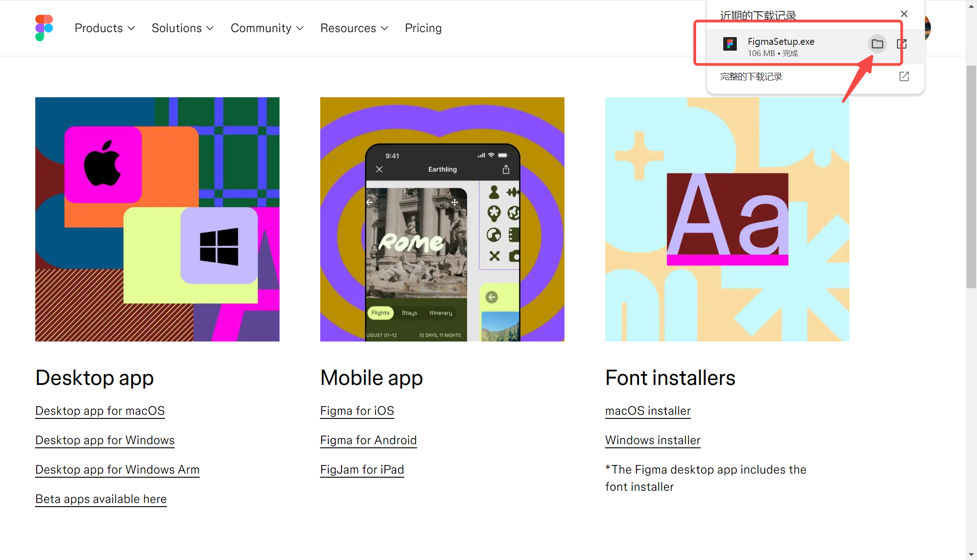This screenshot has height=560, width=977.
Task: Expand the Products menu
Action: click(x=105, y=28)
